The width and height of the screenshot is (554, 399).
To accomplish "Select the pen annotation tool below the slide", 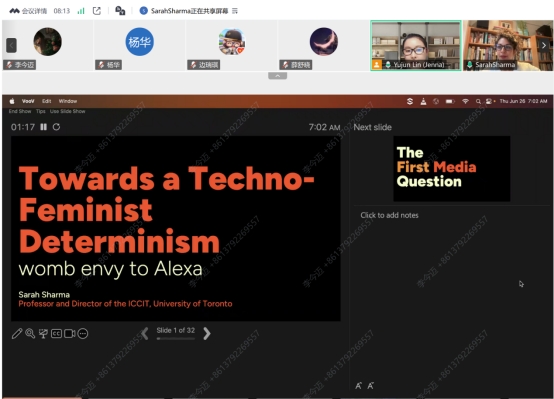I will point(17,333).
